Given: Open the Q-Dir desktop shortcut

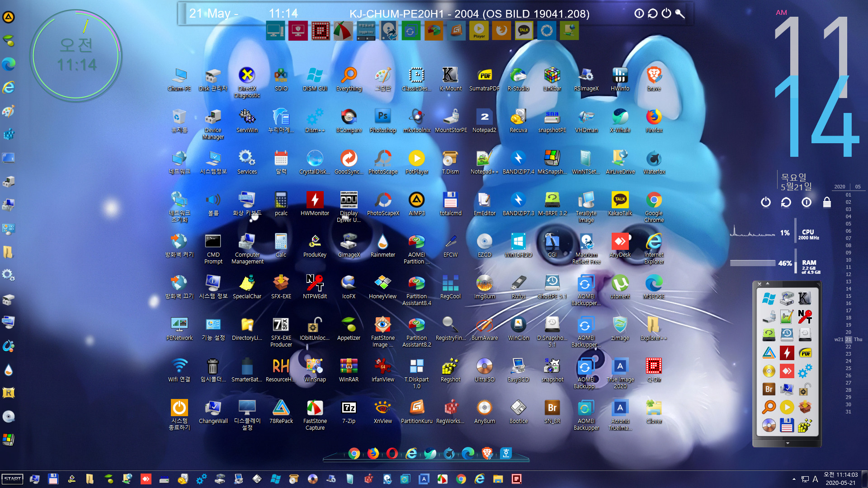Looking at the screenshot, I should pyautogui.click(x=654, y=371).
